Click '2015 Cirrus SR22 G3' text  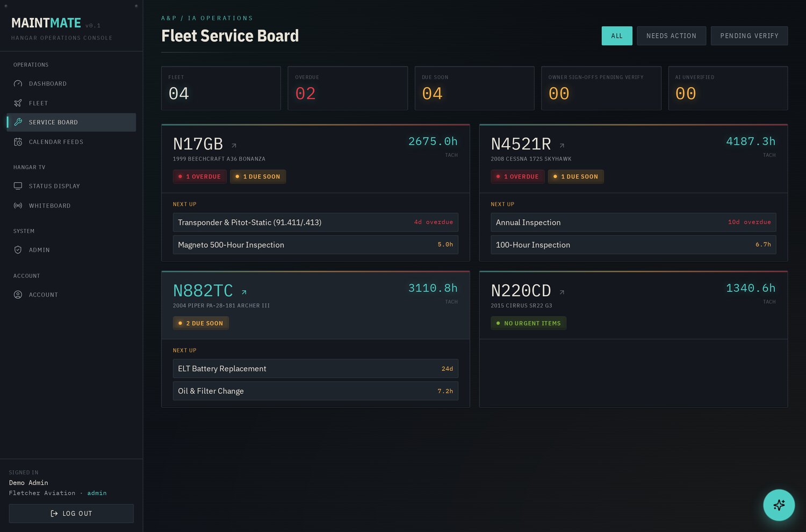(x=521, y=306)
